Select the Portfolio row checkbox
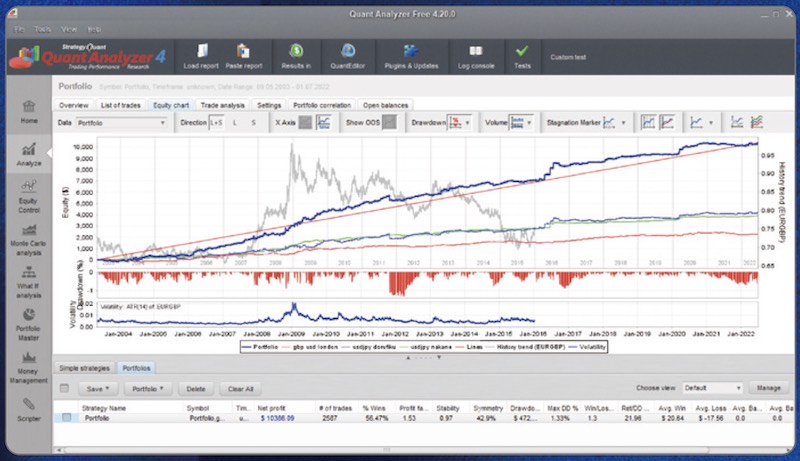 click(65, 417)
